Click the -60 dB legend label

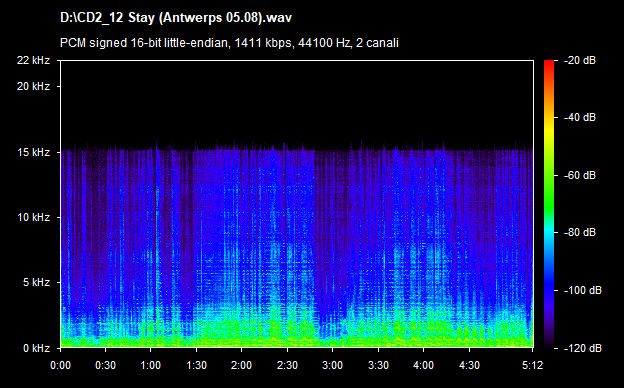coord(580,175)
